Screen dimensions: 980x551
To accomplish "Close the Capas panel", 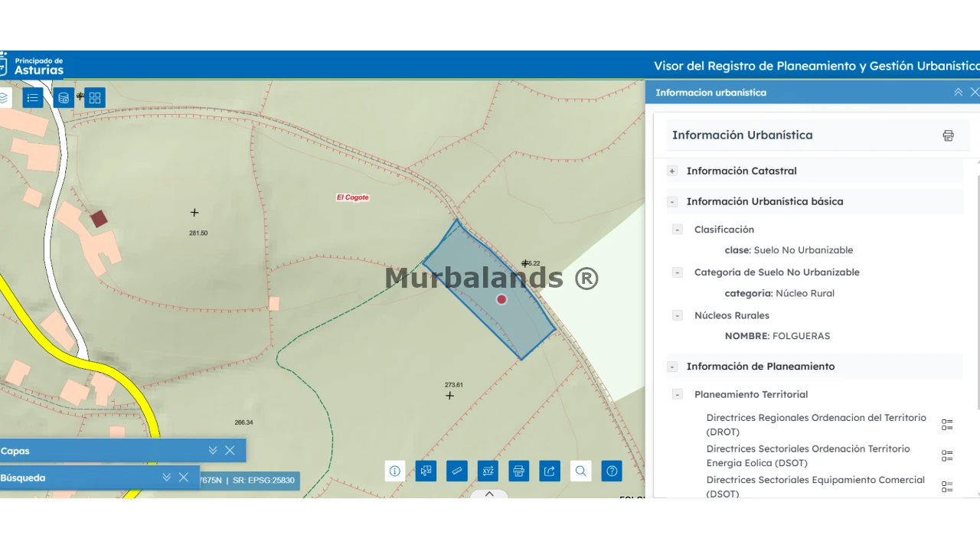I will pos(230,451).
